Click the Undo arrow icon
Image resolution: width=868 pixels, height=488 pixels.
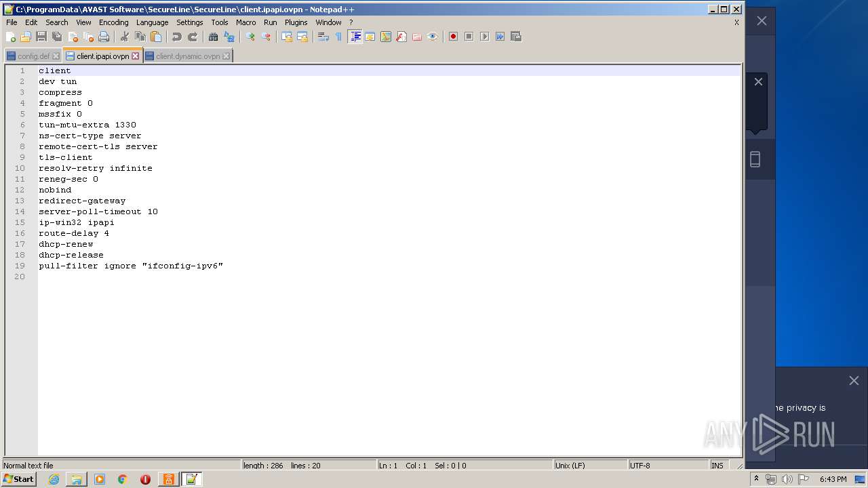pyautogui.click(x=177, y=37)
